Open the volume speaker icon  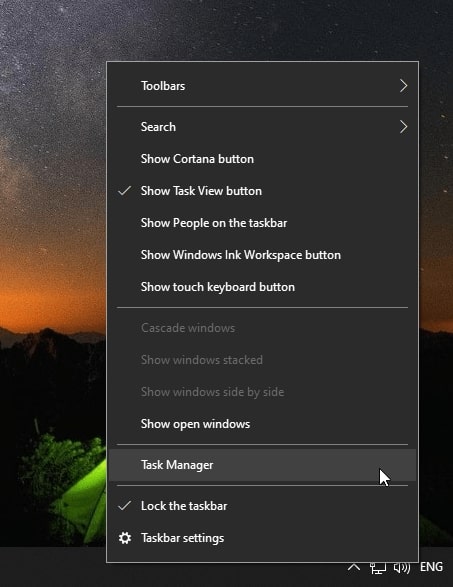click(x=402, y=568)
